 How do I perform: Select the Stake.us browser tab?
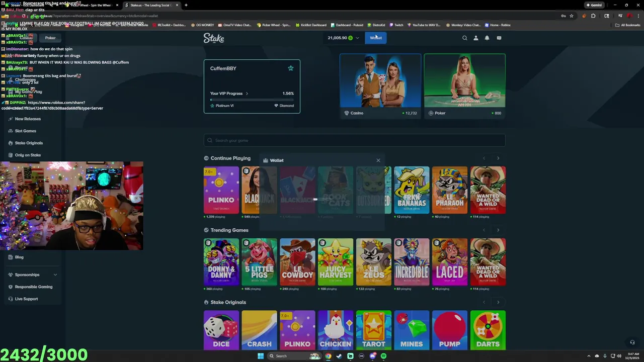(151, 5)
